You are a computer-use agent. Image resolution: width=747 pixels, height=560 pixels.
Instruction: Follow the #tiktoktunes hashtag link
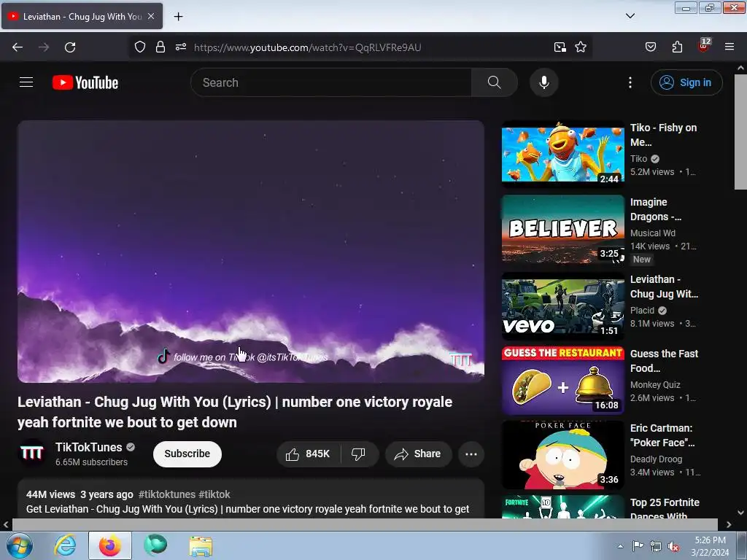click(x=167, y=494)
